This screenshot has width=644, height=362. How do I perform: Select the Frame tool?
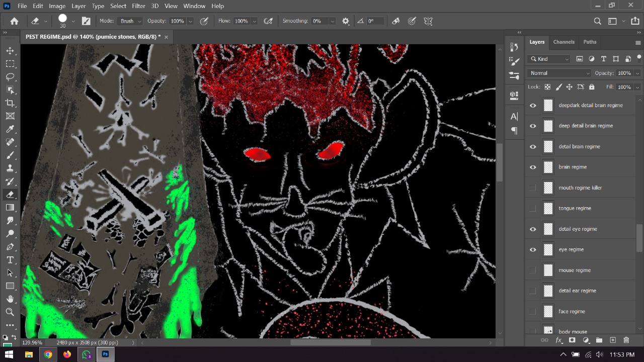[10, 116]
